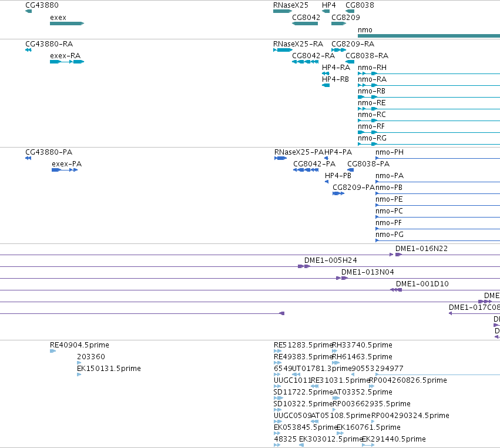The height and width of the screenshot is (448, 500).
Task: Click the CG8038-RA transcript label
Action: [367, 56]
